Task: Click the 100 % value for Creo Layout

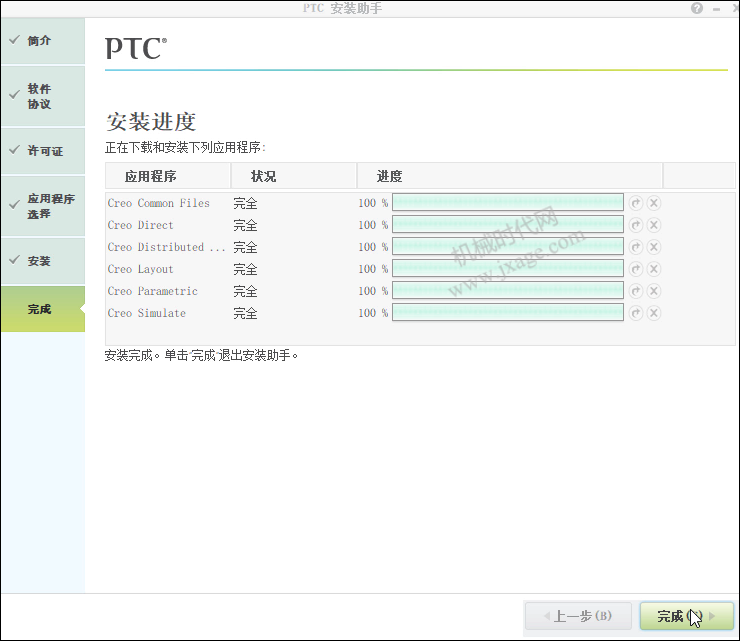Action: [373, 269]
